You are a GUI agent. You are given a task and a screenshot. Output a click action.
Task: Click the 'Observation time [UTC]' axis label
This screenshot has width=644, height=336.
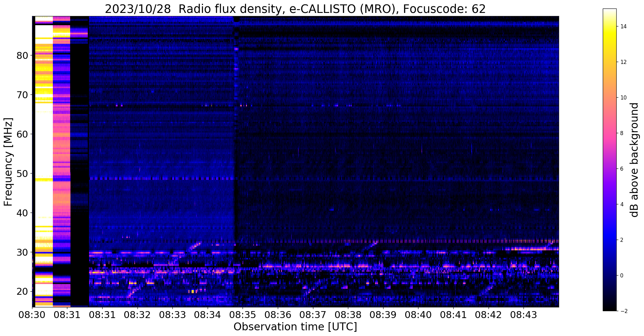pos(295,327)
